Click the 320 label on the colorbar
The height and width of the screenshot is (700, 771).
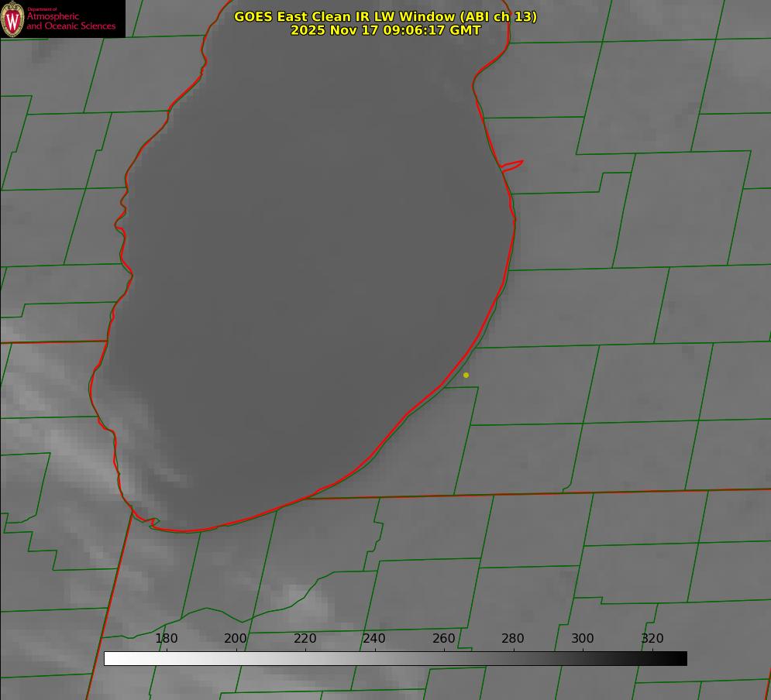point(652,639)
